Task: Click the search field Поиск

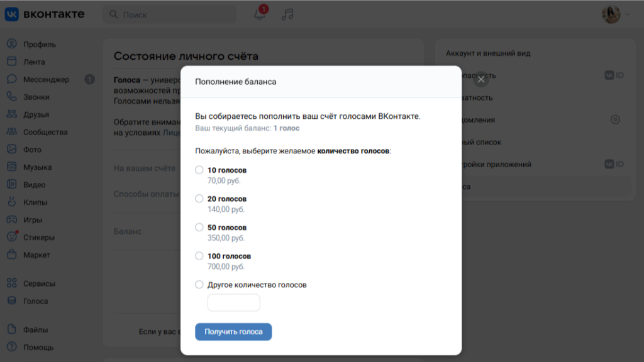Action: pyautogui.click(x=169, y=15)
